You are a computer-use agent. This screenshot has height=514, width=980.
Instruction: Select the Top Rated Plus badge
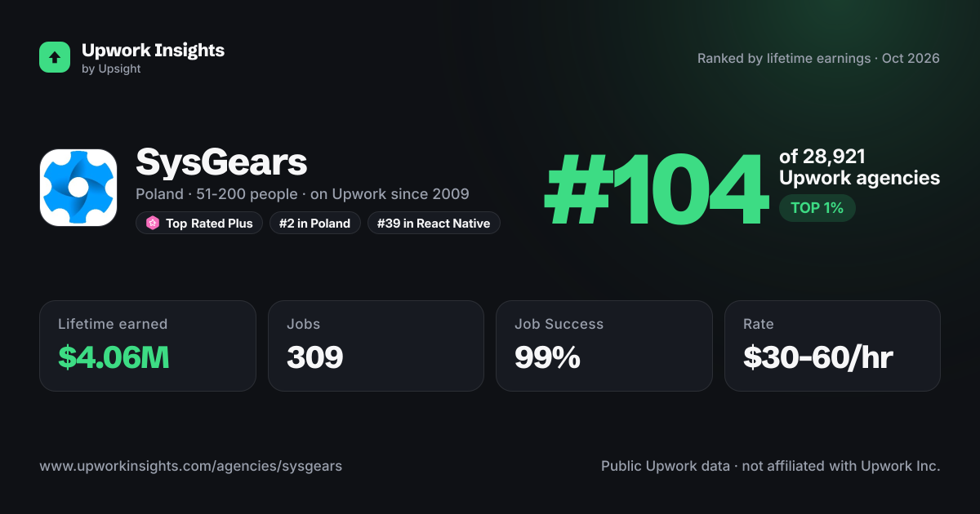tap(199, 224)
